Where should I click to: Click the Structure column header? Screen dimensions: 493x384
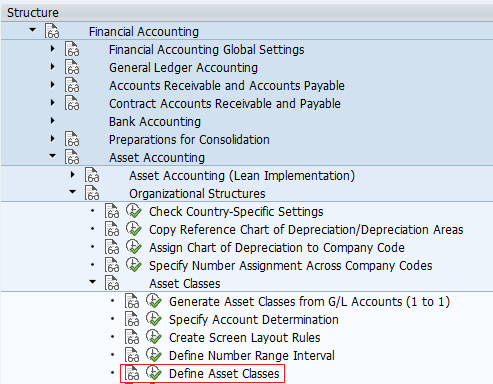click(246, 13)
